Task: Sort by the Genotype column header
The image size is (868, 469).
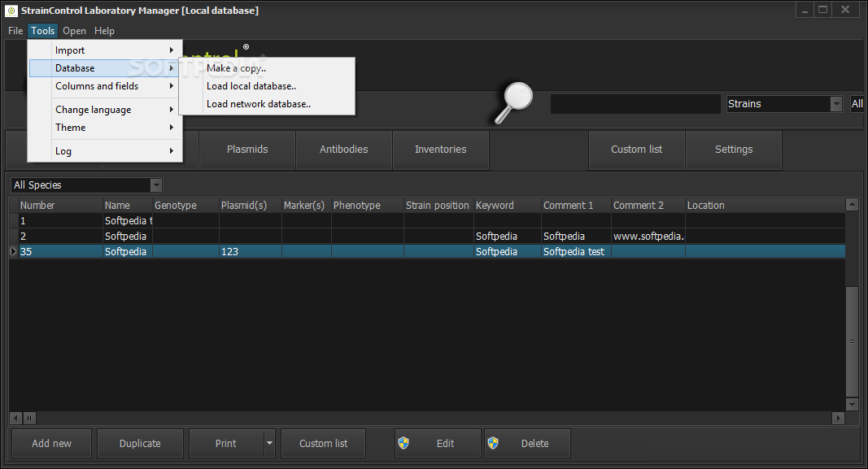Action: coord(186,205)
